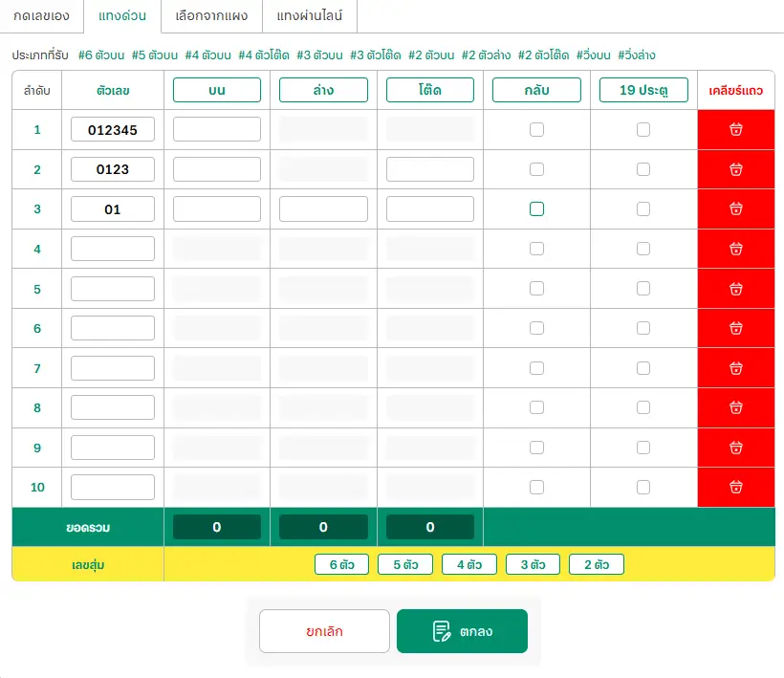This screenshot has height=678, width=784.
Task: Click the number input field in row 4
Action: (113, 249)
